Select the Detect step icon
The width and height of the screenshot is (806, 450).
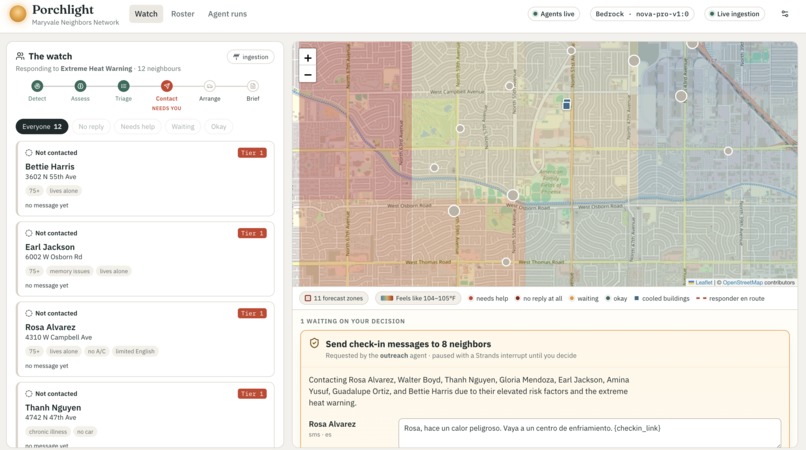point(37,86)
